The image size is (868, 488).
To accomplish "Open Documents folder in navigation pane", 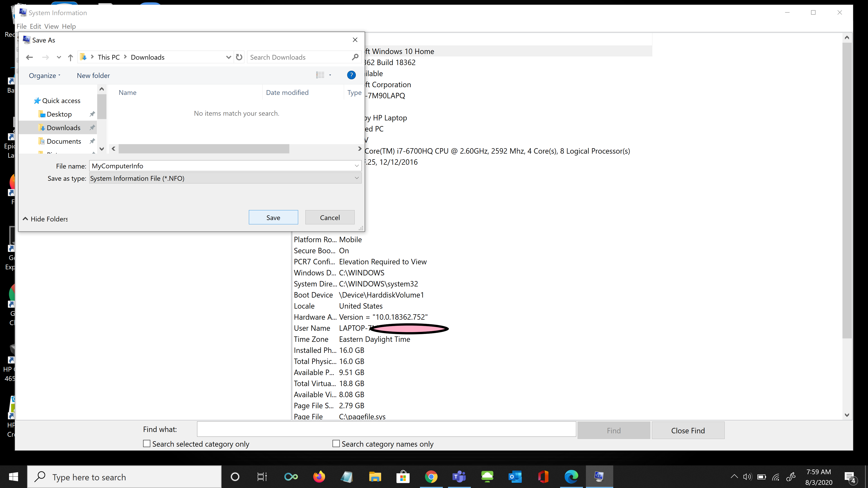I will point(64,141).
